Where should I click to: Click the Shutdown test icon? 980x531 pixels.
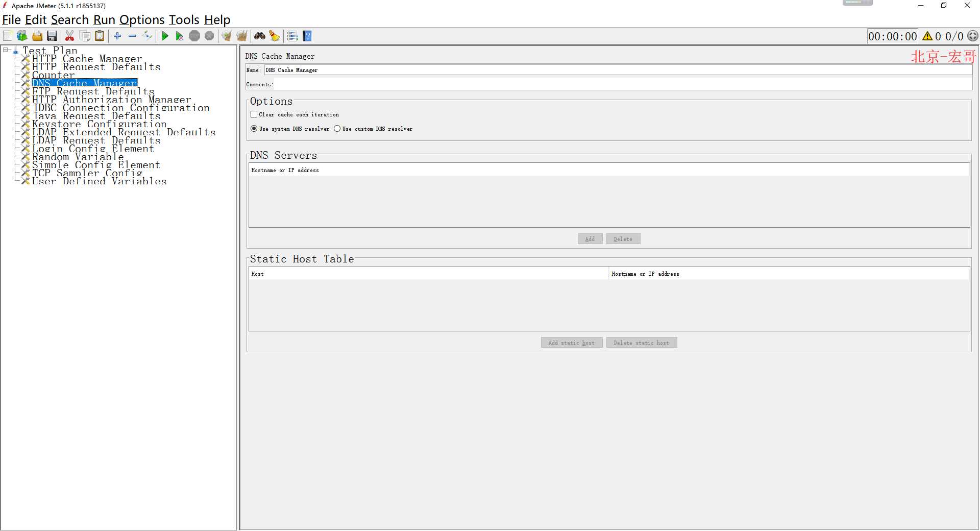(209, 36)
